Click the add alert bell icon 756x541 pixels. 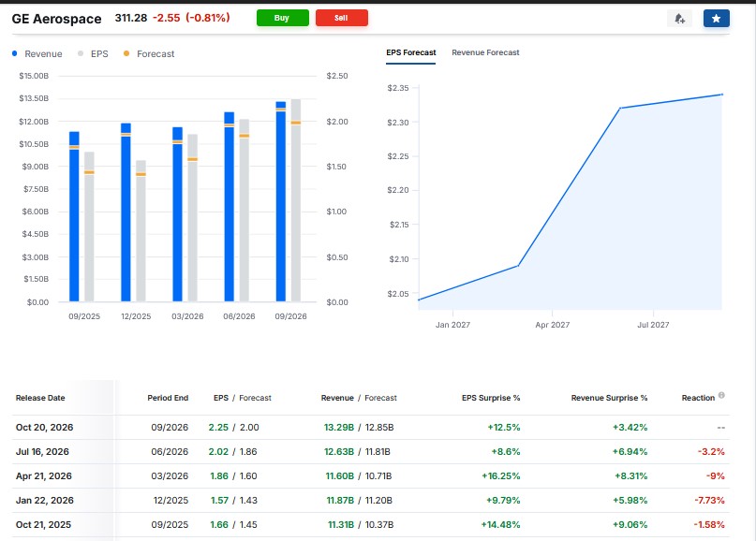680,19
